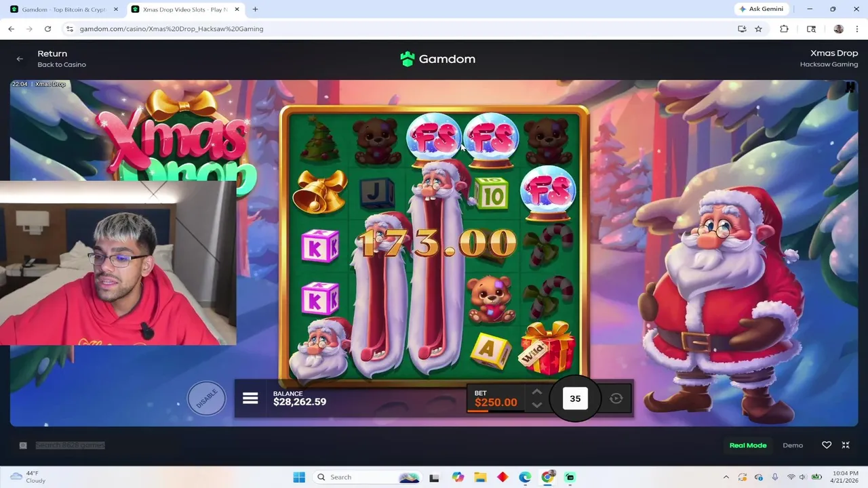Open the 44°F Cloudy weather widget
The height and width of the screenshot is (488, 868).
click(x=27, y=477)
